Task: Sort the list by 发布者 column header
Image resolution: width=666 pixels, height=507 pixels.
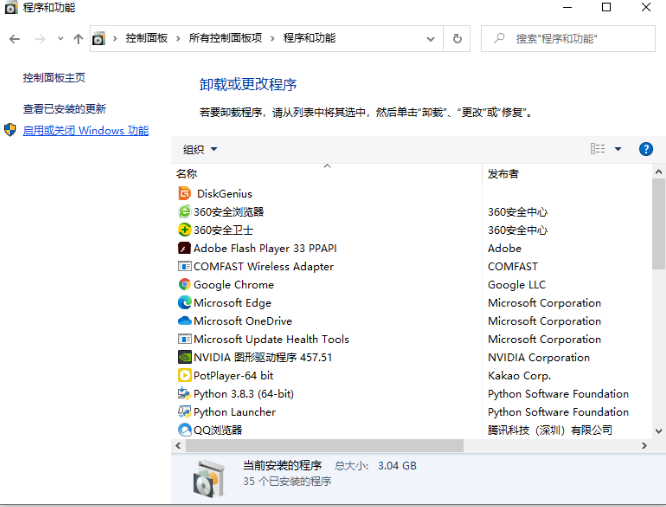Action: point(503,174)
